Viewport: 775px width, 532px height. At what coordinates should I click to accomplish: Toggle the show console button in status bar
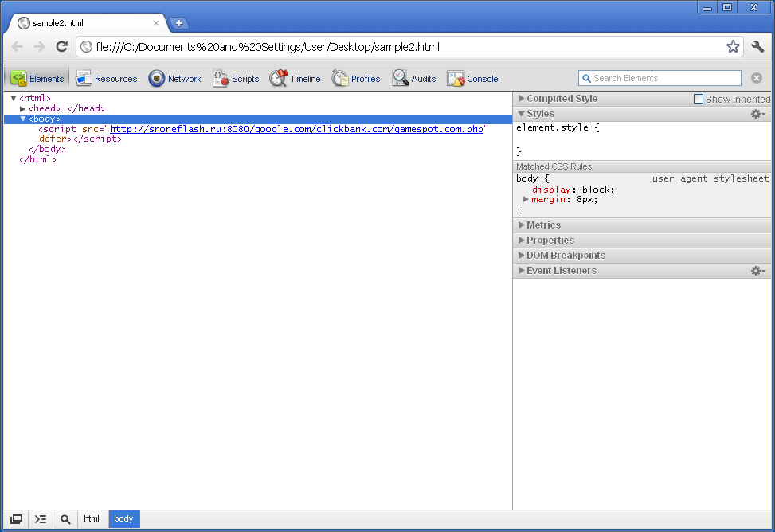pyautogui.click(x=41, y=519)
